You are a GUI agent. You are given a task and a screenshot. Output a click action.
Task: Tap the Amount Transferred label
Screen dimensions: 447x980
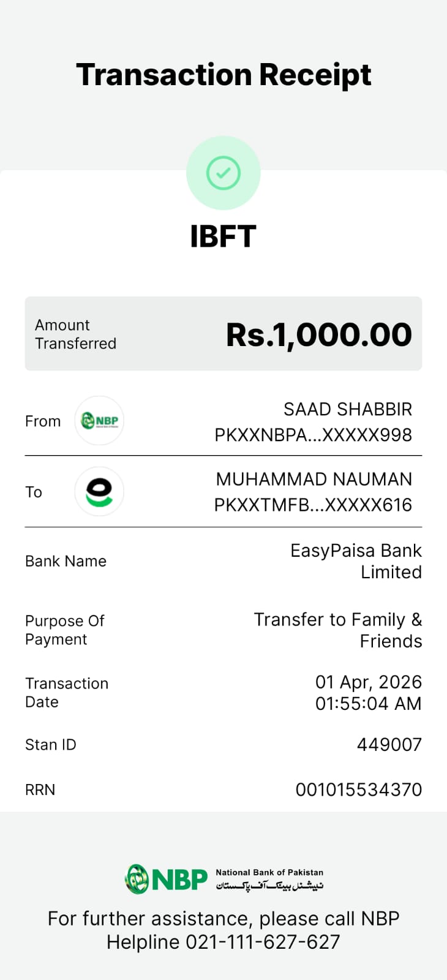coord(75,334)
